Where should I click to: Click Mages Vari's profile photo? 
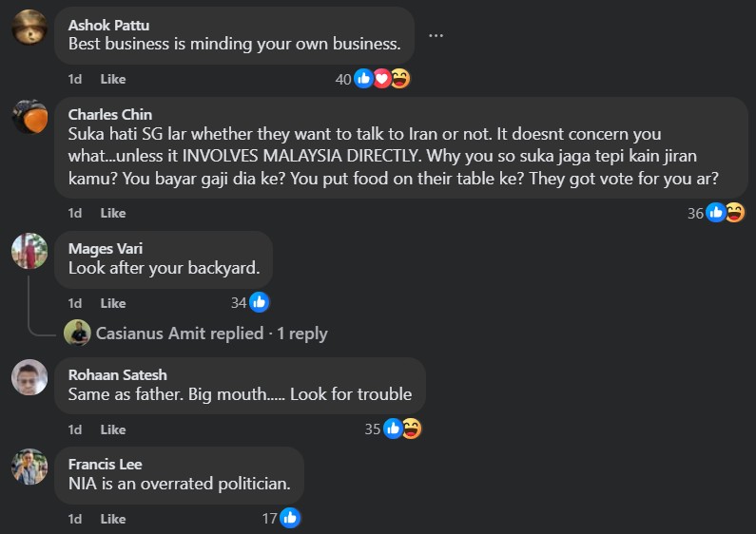(x=29, y=252)
